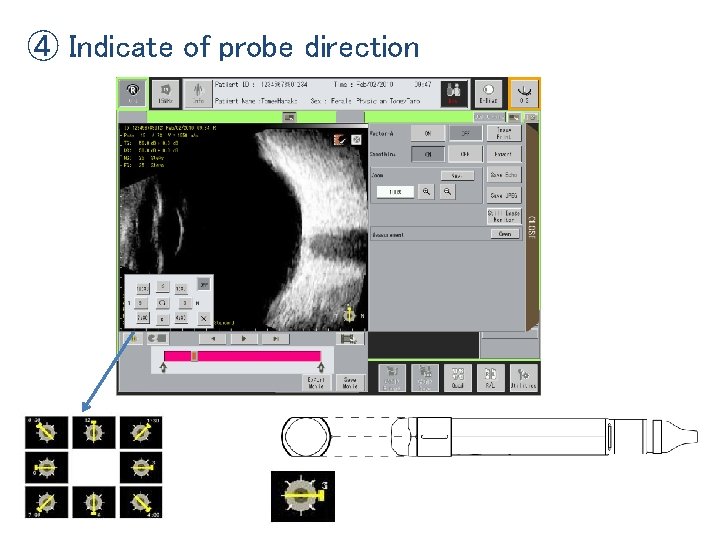
Task: Select 1:30 probe direction in popup
Action: pyautogui.click(x=181, y=289)
